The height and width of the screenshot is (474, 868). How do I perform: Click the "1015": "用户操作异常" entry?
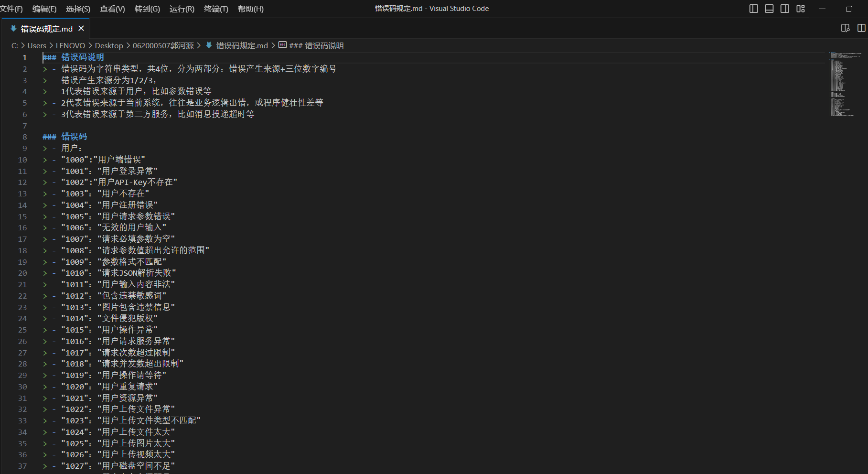click(109, 330)
